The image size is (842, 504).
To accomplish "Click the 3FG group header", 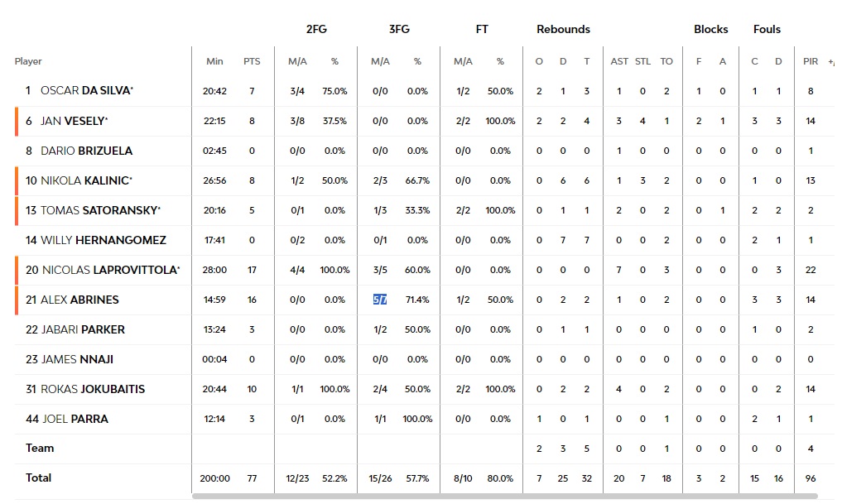I will point(399,29).
